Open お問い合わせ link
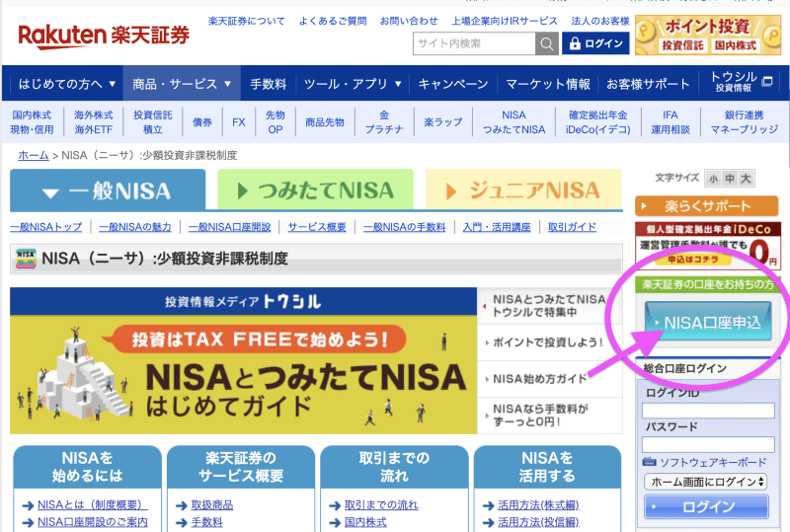Image resolution: width=790 pixels, height=532 pixels. pyautogui.click(x=409, y=21)
